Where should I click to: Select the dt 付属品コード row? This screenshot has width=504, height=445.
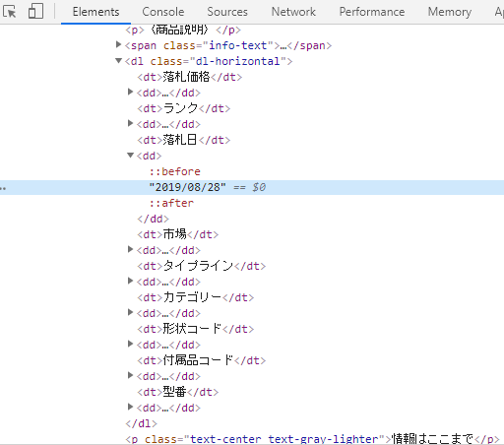point(202,360)
